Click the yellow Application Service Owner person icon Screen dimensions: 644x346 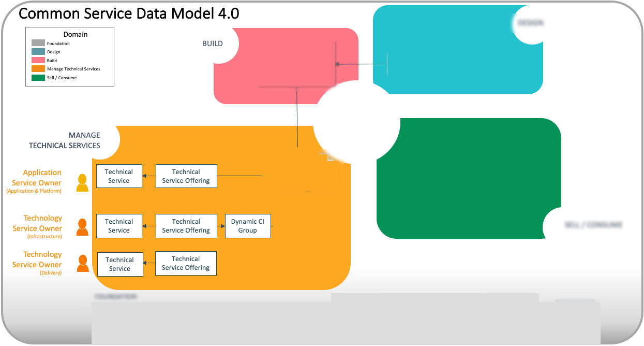pos(82,183)
